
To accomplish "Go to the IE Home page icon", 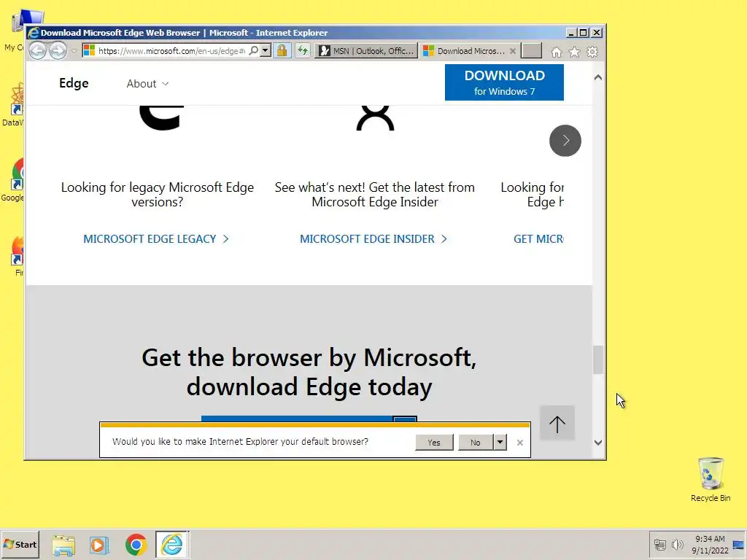I will pos(556,52).
